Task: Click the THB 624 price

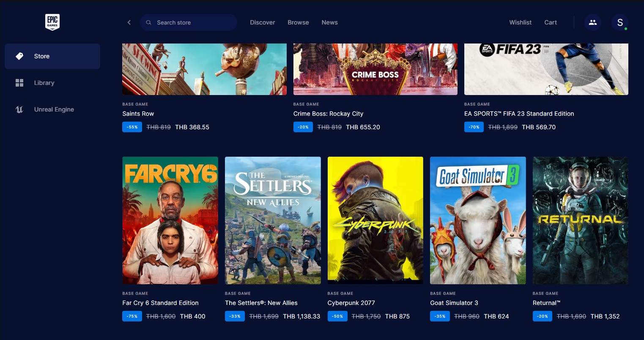Action: (496, 316)
